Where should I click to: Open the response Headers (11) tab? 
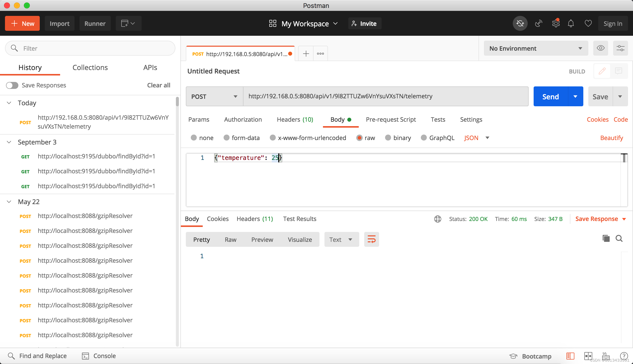pos(255,219)
